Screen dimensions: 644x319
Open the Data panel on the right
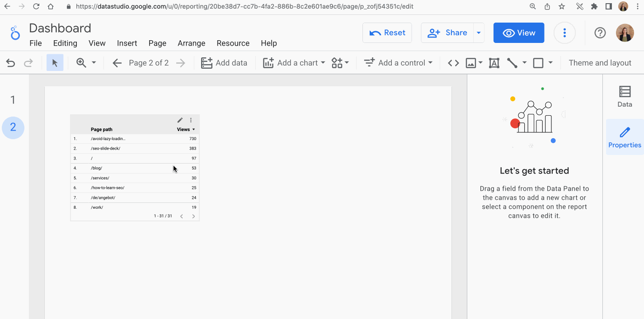625,96
